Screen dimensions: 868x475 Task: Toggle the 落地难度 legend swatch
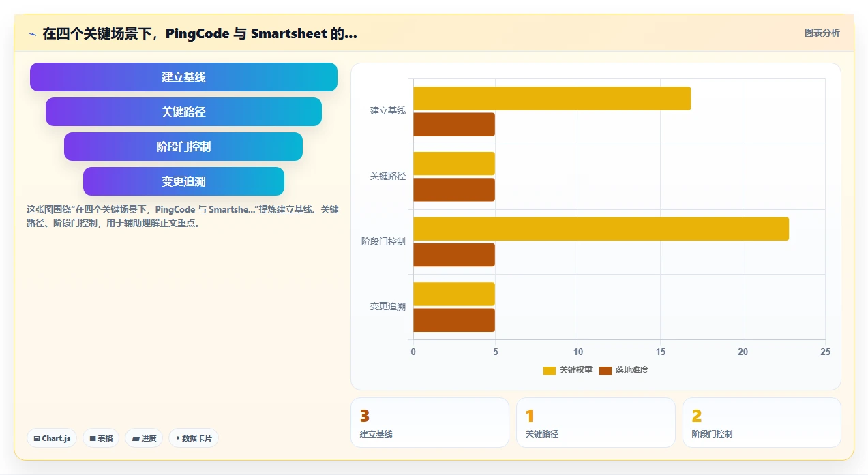coord(605,370)
